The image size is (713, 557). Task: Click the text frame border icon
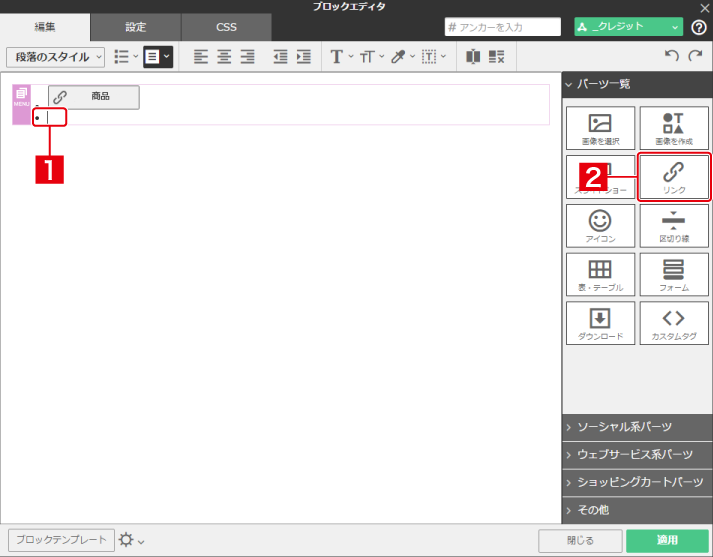pyautogui.click(x=429, y=57)
